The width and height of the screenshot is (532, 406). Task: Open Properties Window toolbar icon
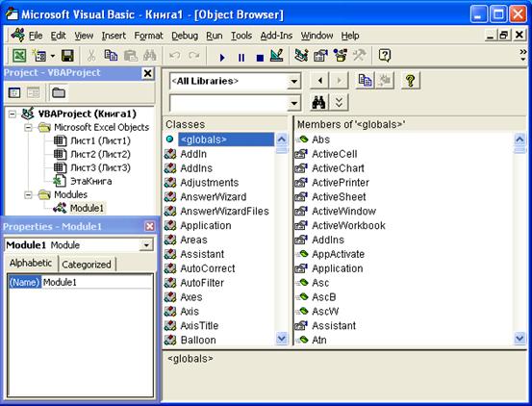coord(320,55)
